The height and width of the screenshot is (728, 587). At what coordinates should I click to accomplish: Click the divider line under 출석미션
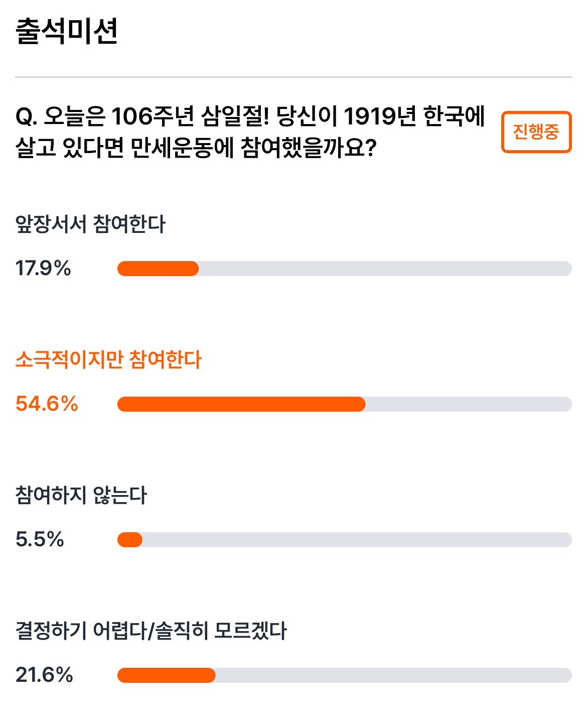point(293,77)
